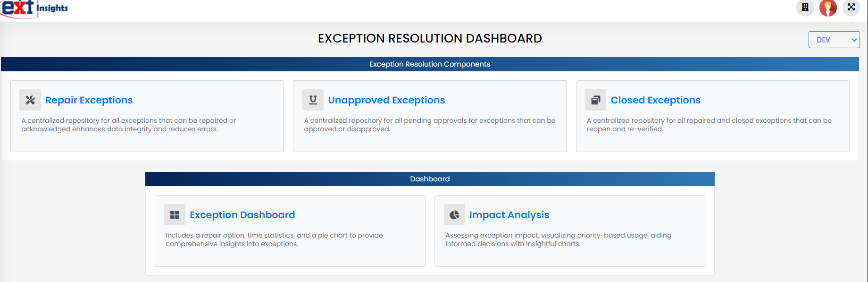Select the Impact Analysis pie chart icon

point(454,214)
